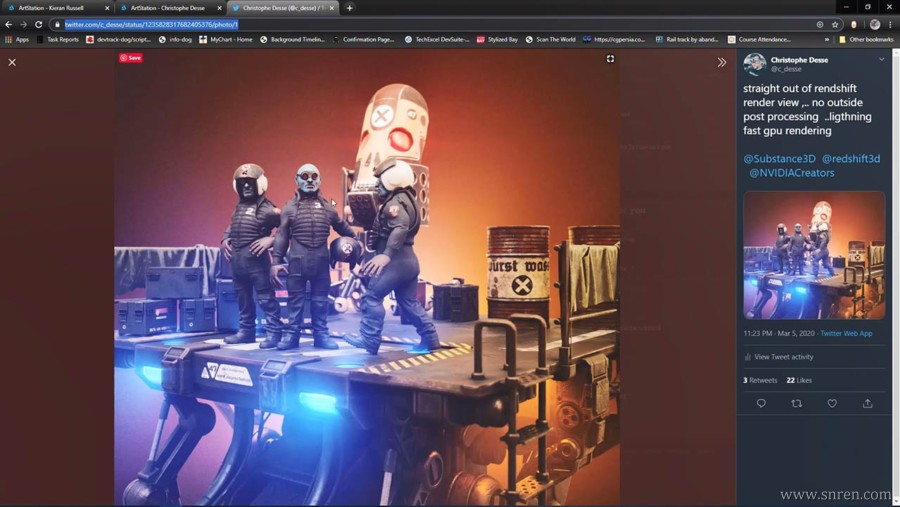
Task: Click the share tweet icon
Action: coord(867,403)
